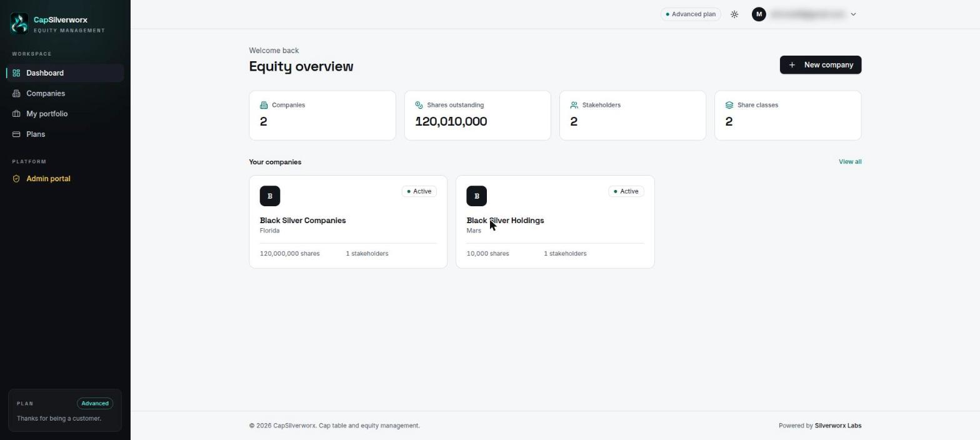Click the Companies building icon in sidebar
This screenshot has height=440, width=980.
(16, 94)
